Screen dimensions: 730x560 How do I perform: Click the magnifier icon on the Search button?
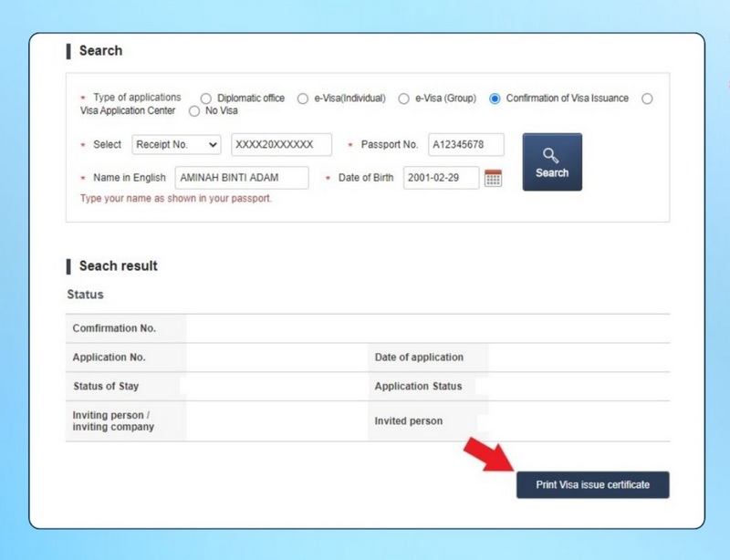(551, 153)
